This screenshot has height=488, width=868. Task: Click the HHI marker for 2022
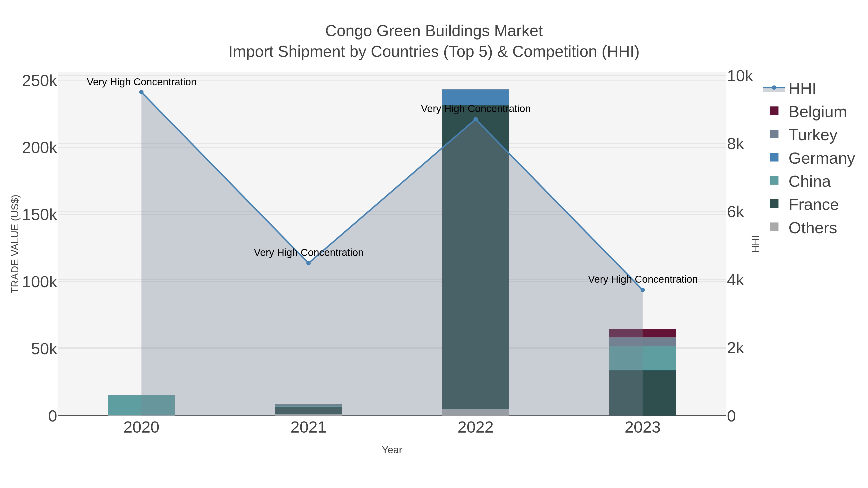(x=475, y=119)
